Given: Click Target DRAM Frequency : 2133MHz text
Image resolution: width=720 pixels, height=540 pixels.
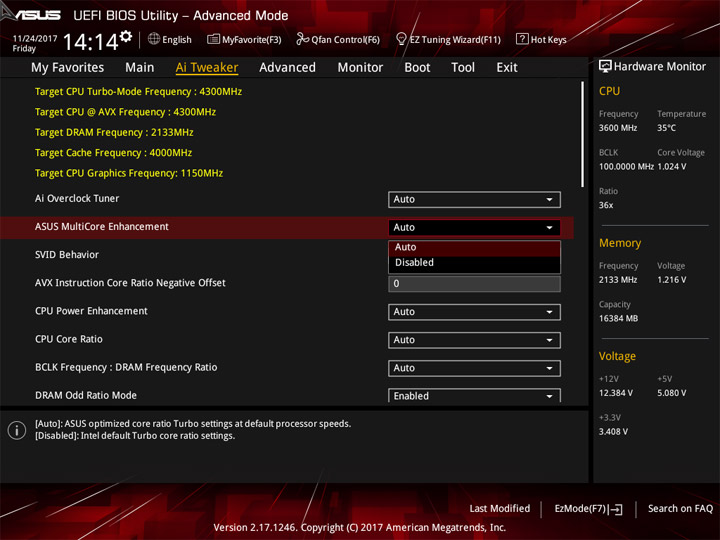Looking at the screenshot, I should 114,133.
